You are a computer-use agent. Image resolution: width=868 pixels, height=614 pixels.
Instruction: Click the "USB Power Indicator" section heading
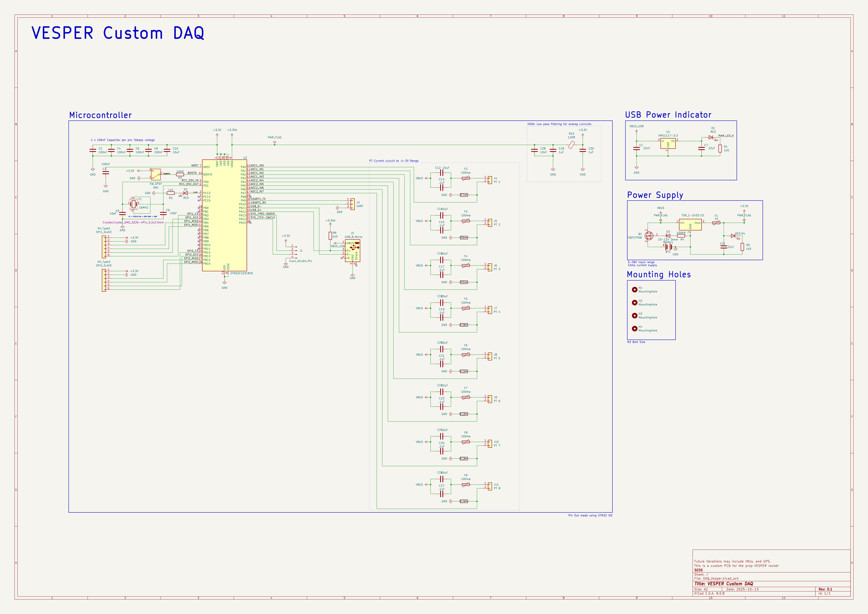[668, 115]
